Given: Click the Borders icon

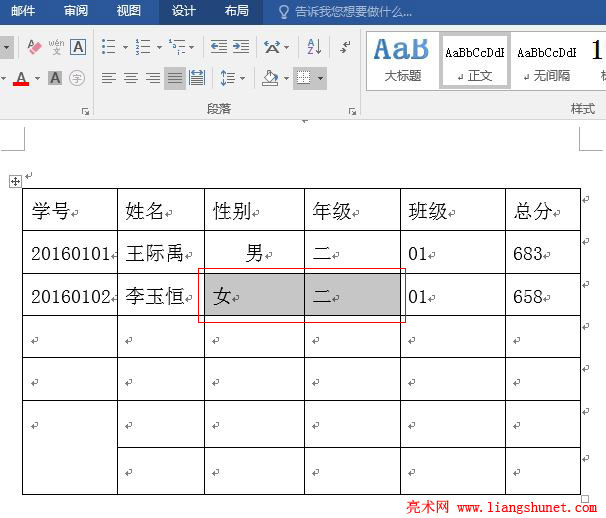Looking at the screenshot, I should (x=303, y=78).
